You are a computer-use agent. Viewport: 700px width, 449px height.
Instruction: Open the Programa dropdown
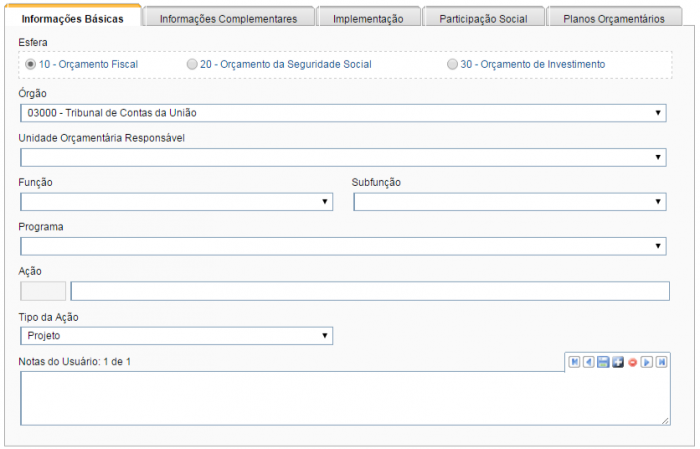(x=343, y=246)
